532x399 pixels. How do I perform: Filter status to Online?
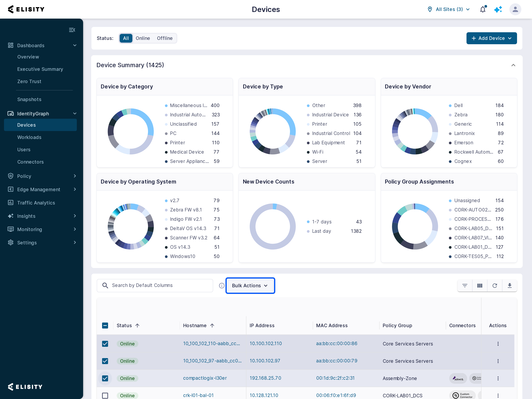(x=143, y=38)
